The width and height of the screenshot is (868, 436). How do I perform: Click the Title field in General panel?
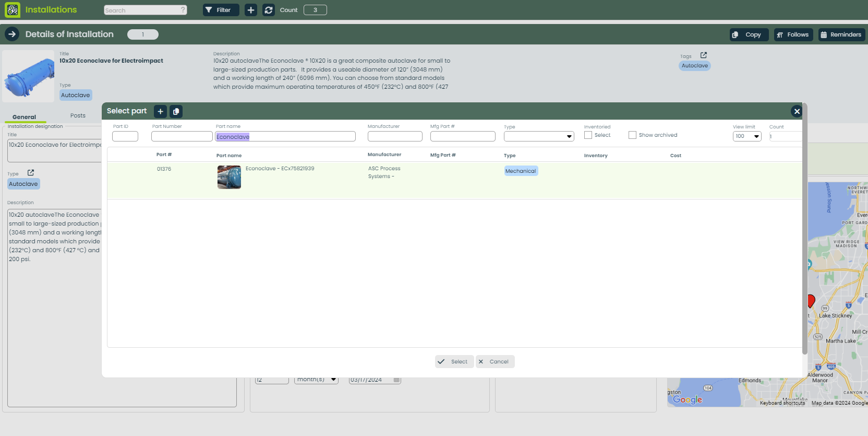click(55, 150)
